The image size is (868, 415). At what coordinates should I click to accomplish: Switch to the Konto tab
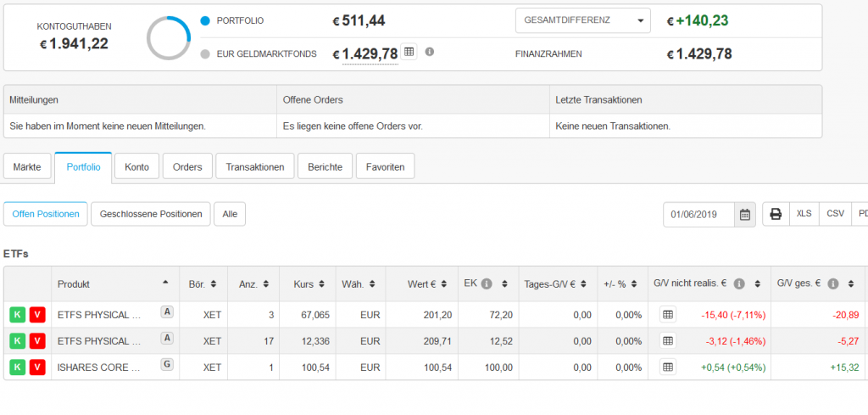(136, 167)
